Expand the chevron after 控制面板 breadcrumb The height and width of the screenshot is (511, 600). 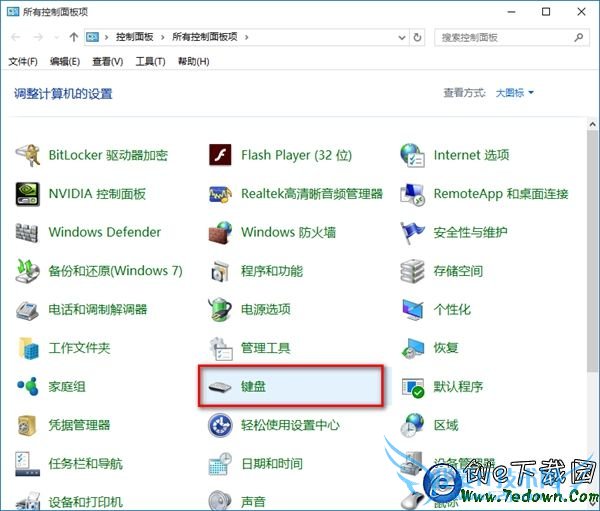[x=163, y=38]
